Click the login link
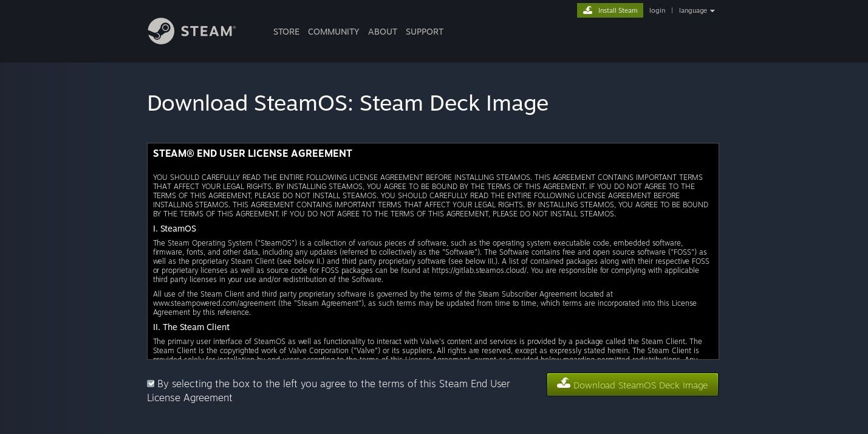 tap(657, 10)
